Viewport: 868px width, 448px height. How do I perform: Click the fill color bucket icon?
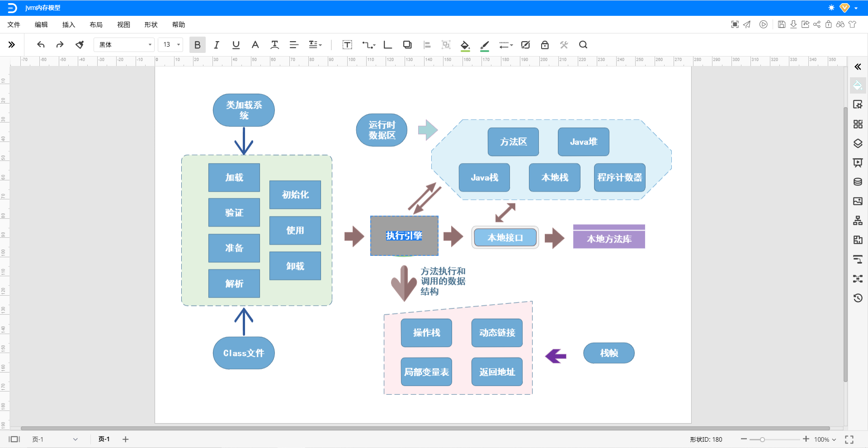click(465, 45)
